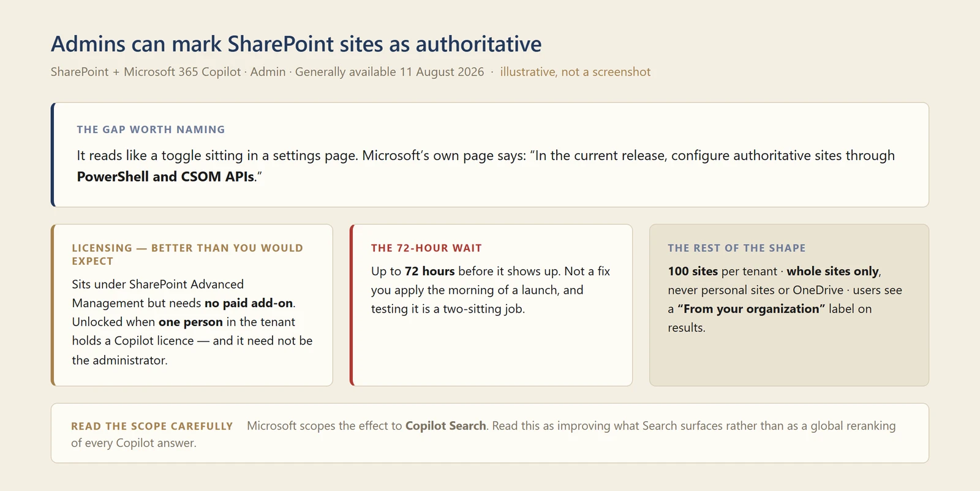Click the 'READ THE SCOPE CAREFULLY' heading
Viewport: 980px width, 491px height.
pyautogui.click(x=152, y=426)
